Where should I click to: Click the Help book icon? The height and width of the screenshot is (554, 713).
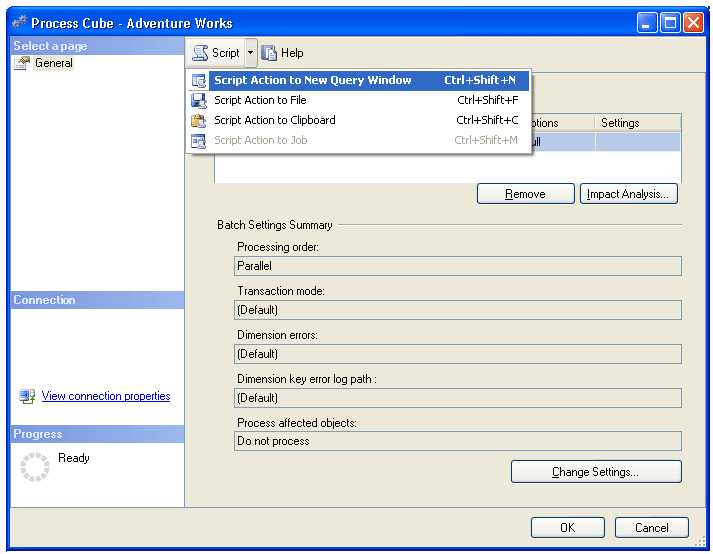(x=269, y=53)
